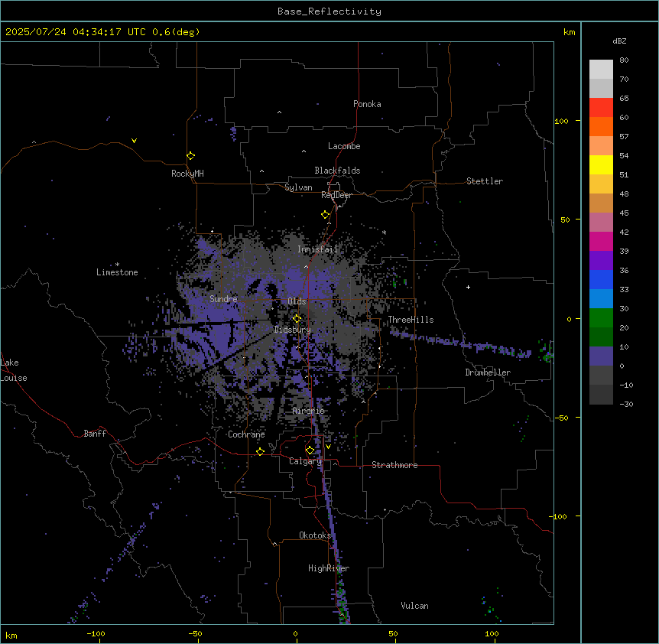
Task: Click the Blackfalds city label
Action: (x=337, y=171)
